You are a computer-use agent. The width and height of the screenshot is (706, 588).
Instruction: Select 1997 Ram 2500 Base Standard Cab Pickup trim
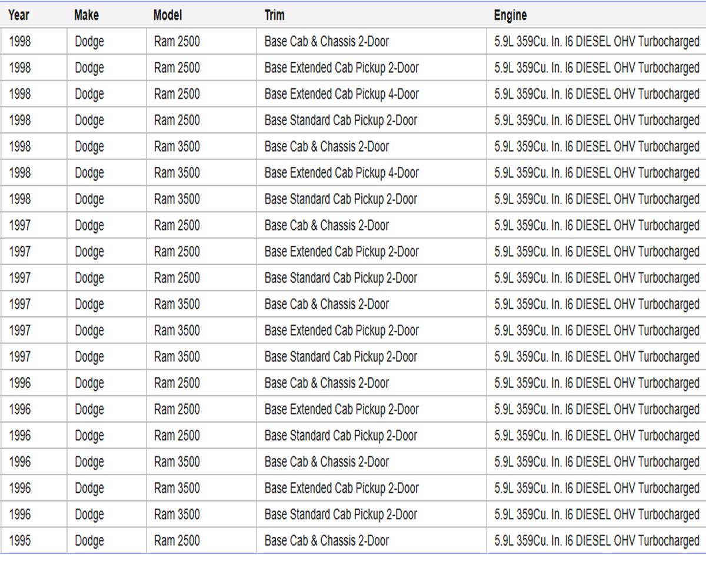tap(341, 278)
